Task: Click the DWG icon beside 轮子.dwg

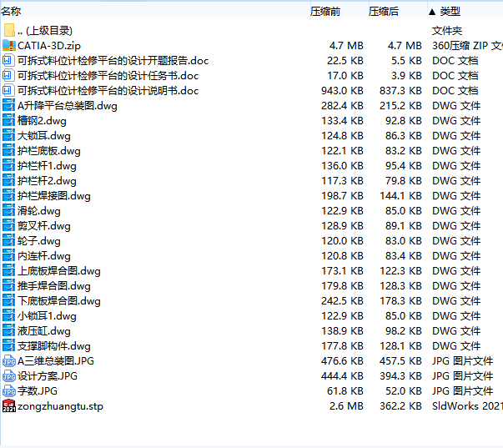Action: (x=8, y=241)
